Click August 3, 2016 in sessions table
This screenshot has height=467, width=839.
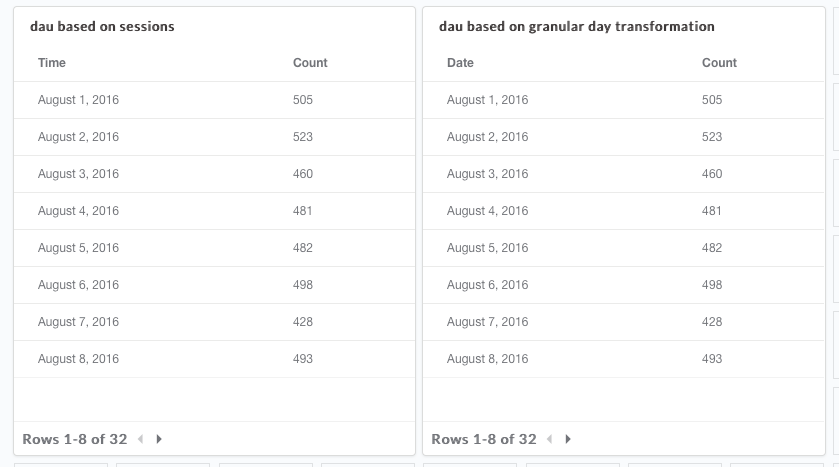tap(78, 174)
